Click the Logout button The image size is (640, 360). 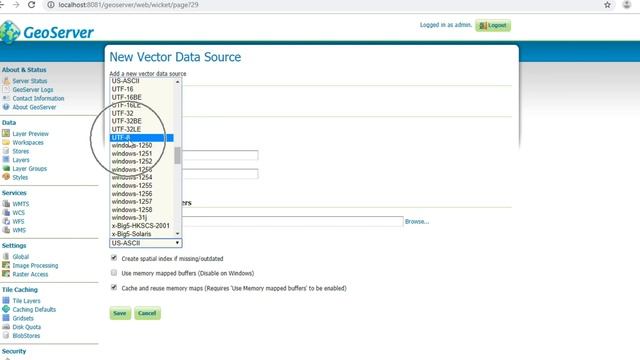click(493, 25)
